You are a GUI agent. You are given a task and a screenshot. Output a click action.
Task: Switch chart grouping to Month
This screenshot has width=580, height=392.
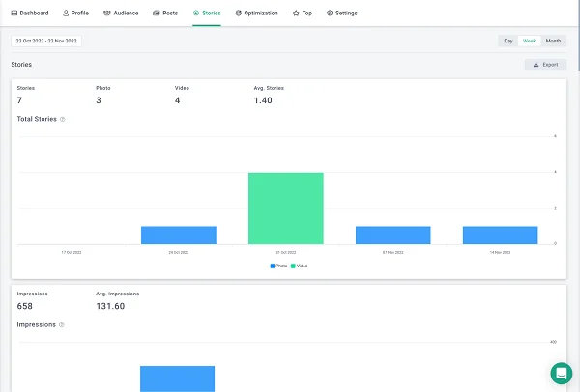(553, 42)
